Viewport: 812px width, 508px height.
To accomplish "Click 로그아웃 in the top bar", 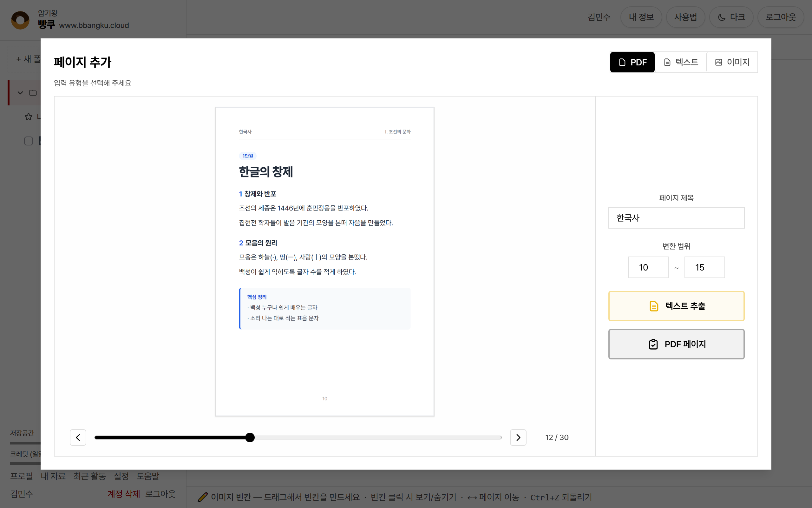I will point(781,17).
